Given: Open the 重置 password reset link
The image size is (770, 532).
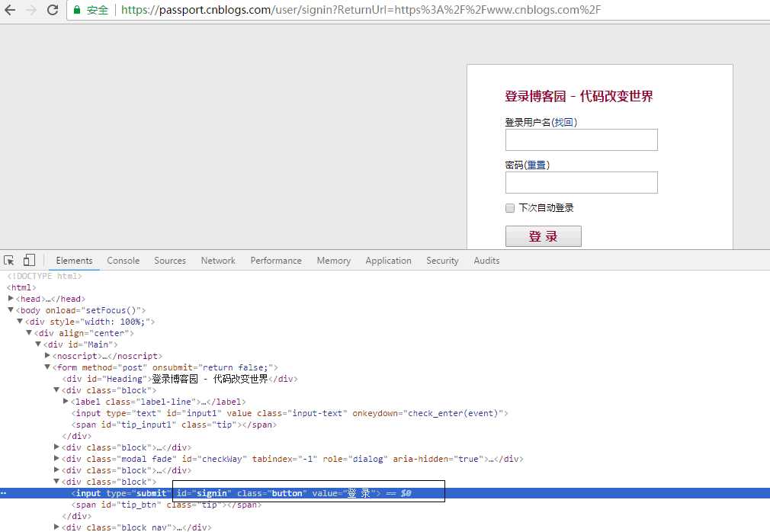Looking at the screenshot, I should point(536,165).
